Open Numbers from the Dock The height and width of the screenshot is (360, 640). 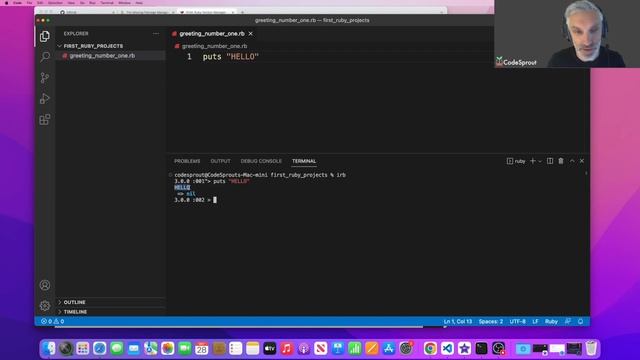[x=355, y=349]
